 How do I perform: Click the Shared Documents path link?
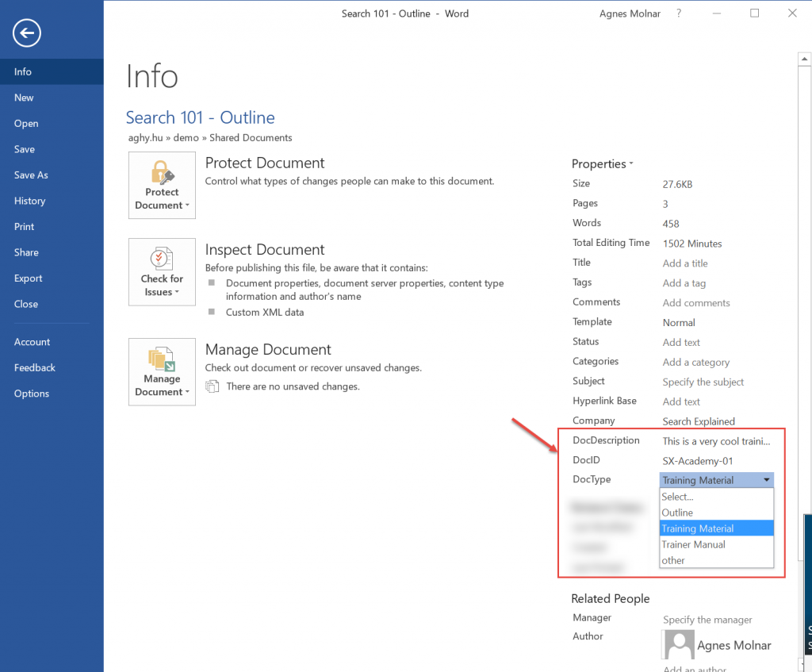click(x=251, y=138)
